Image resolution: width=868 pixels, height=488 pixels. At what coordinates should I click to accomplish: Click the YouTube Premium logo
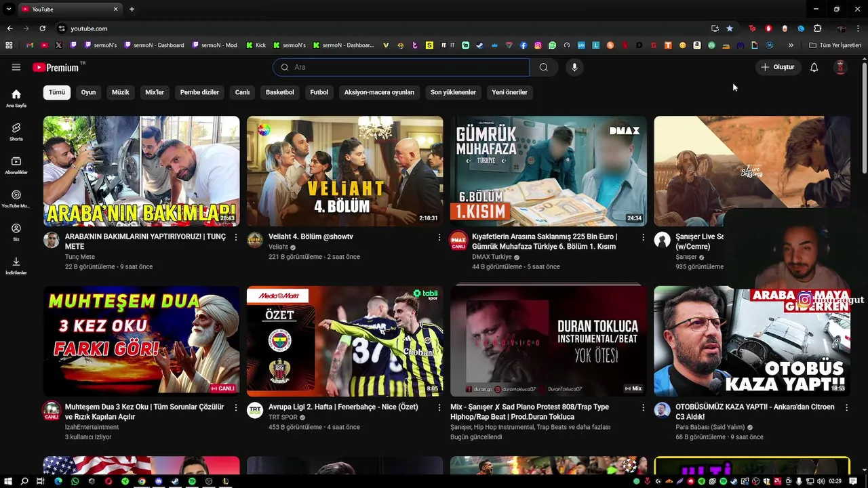point(56,67)
